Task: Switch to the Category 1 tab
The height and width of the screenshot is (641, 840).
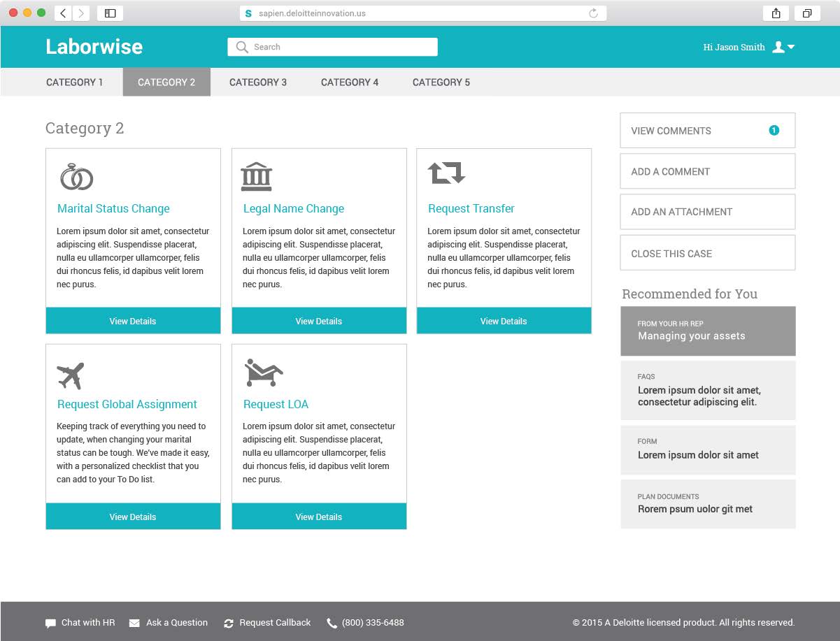Action: [75, 82]
